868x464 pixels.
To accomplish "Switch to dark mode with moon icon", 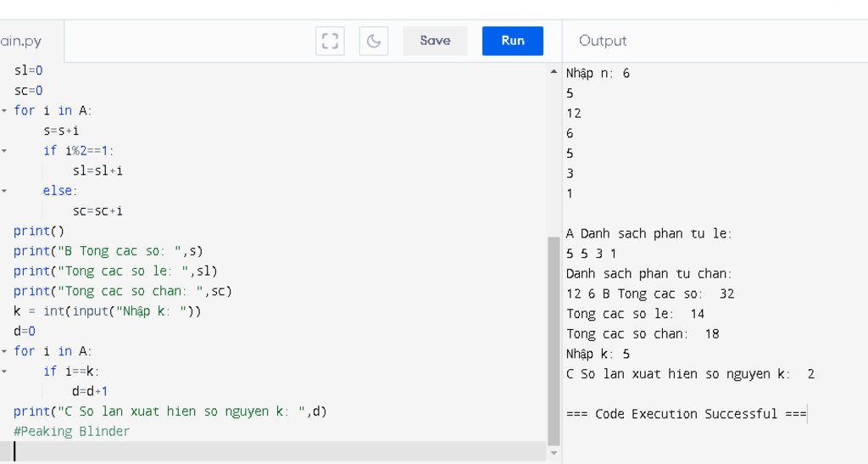I will (x=374, y=41).
